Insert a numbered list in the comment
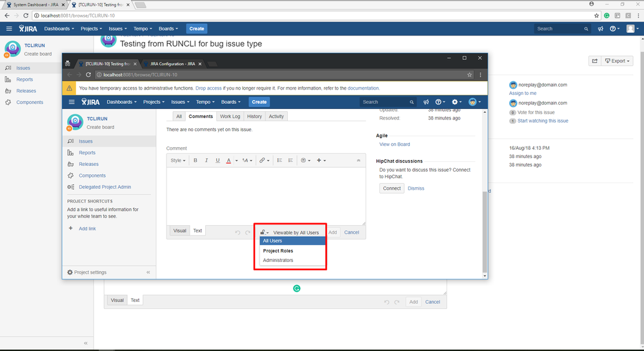 pyautogui.click(x=290, y=161)
